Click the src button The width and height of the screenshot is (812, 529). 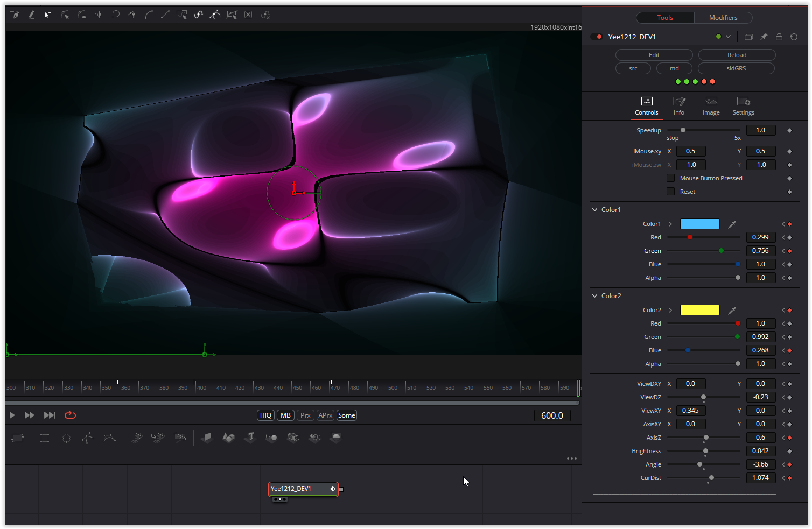633,68
